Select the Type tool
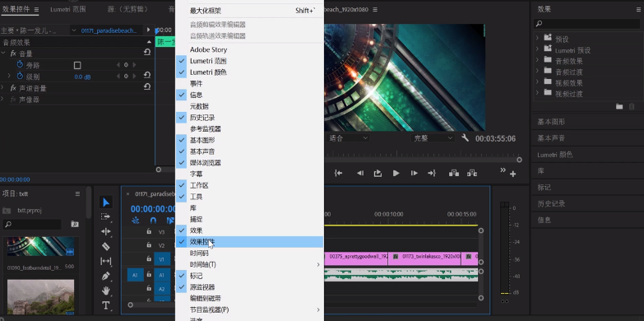Screen dimensions: 644x321 (x=106, y=305)
